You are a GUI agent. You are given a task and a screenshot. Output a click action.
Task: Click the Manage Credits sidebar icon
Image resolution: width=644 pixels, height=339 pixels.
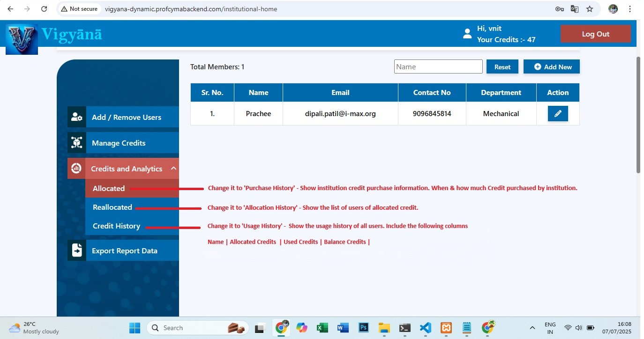pos(77,143)
